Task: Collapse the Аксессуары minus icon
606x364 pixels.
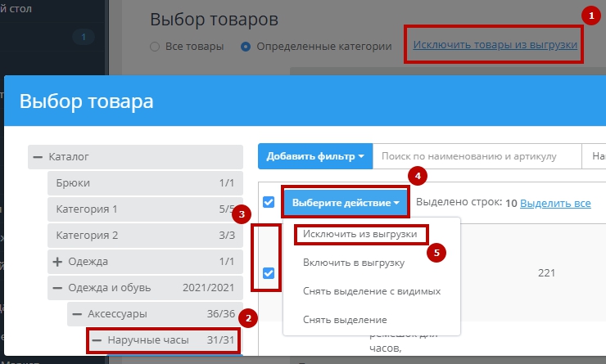Action: (77, 313)
